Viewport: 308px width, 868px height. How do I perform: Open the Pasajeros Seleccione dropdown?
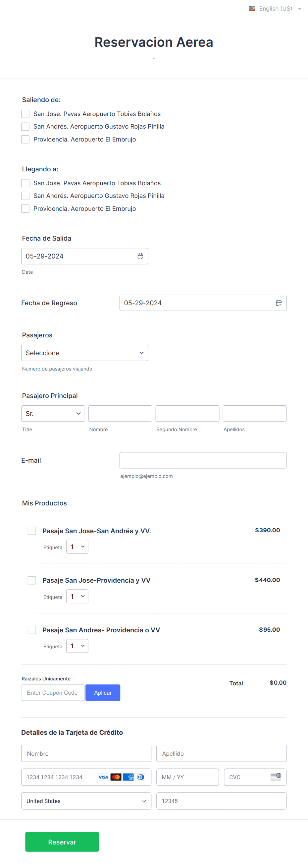click(84, 352)
